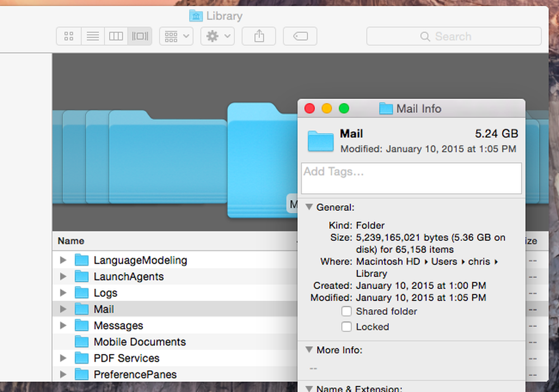Expand the LanguageModeling folder triangle
The height and width of the screenshot is (392, 559).
63,260
